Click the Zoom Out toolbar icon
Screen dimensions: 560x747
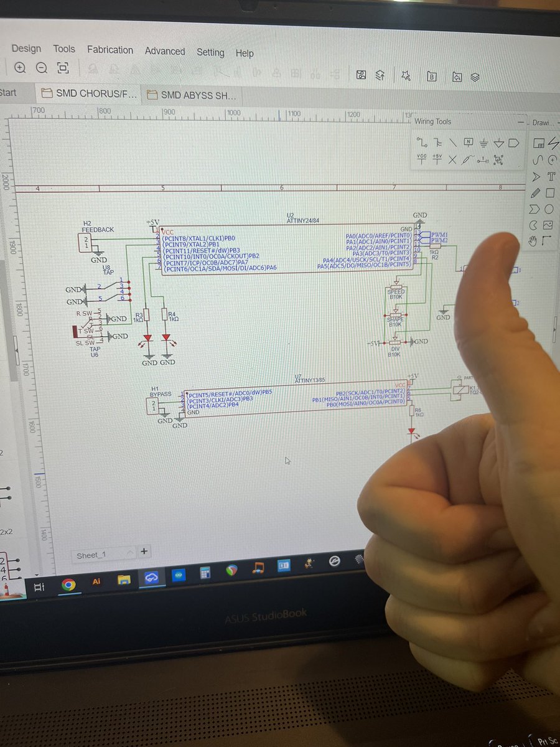(41, 67)
